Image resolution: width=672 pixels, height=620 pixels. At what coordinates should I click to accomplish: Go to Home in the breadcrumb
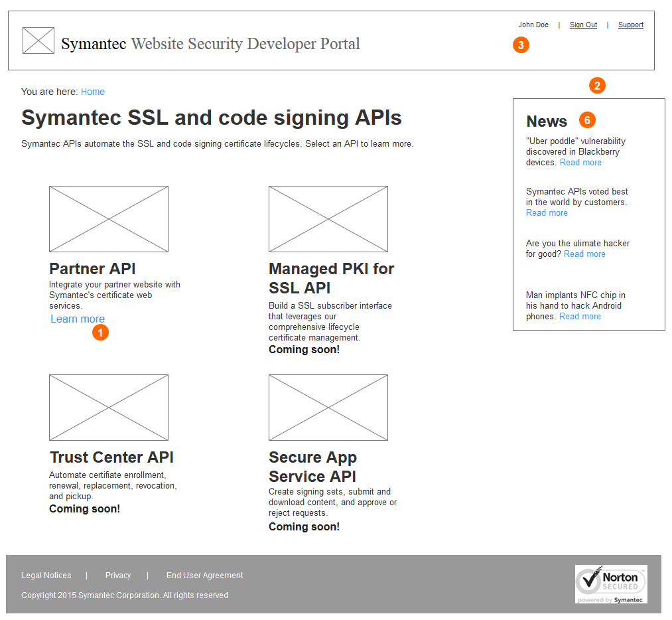93,92
